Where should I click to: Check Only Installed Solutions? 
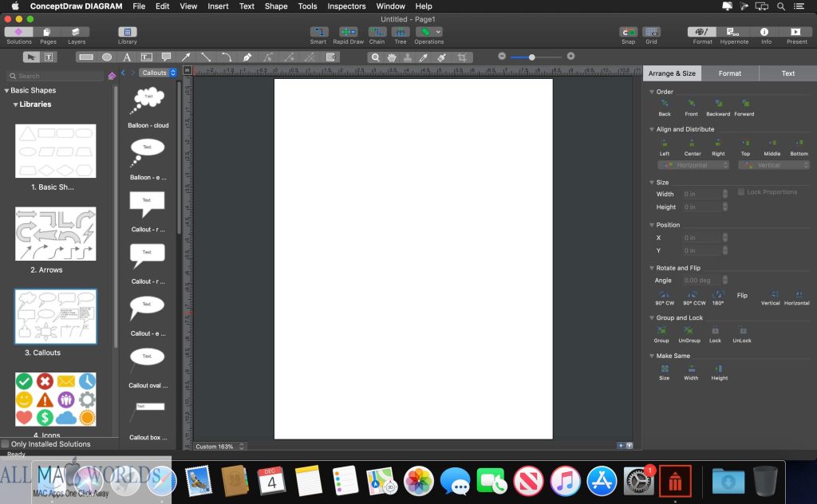click(x=6, y=444)
